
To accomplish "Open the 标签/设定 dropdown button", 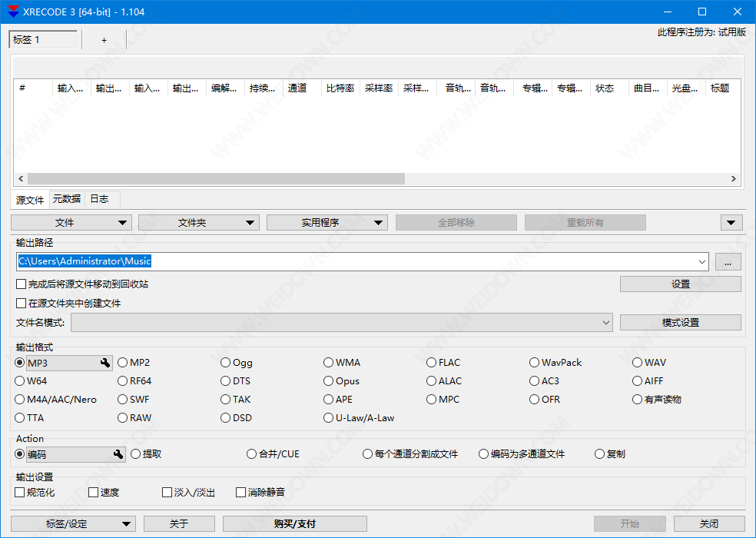I will tap(73, 524).
